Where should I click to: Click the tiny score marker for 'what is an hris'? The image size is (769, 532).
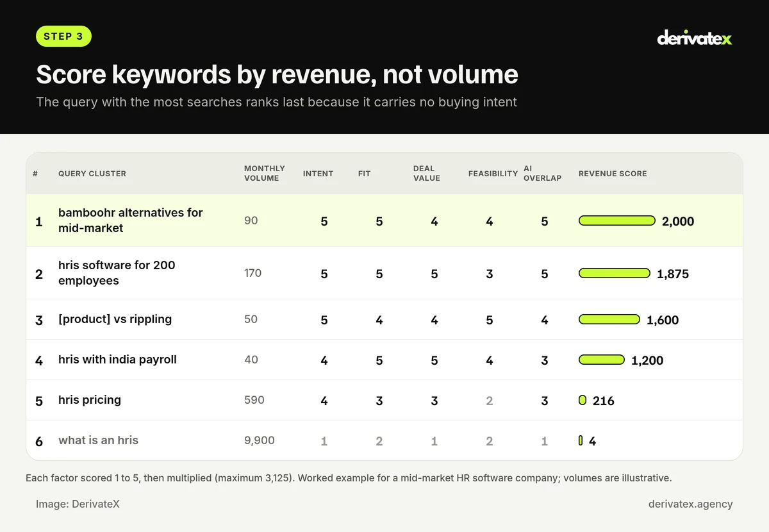pos(581,440)
